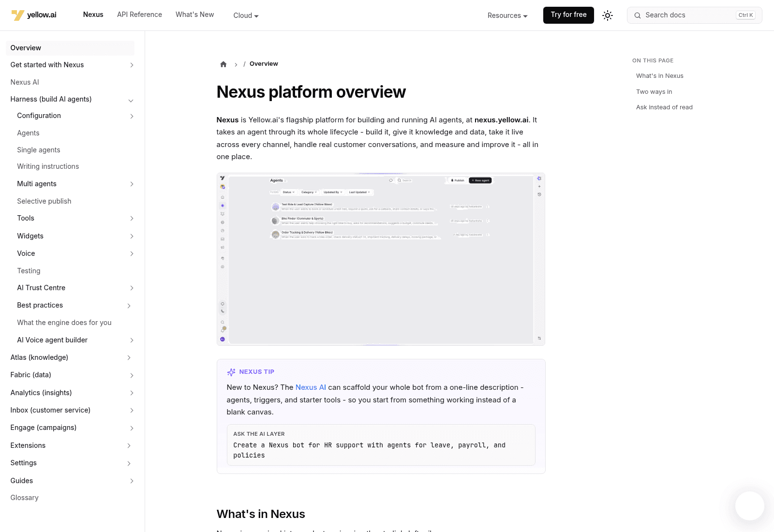The image size is (774, 532).
Task: Open the Glossary sidebar page
Action: [x=24, y=498]
